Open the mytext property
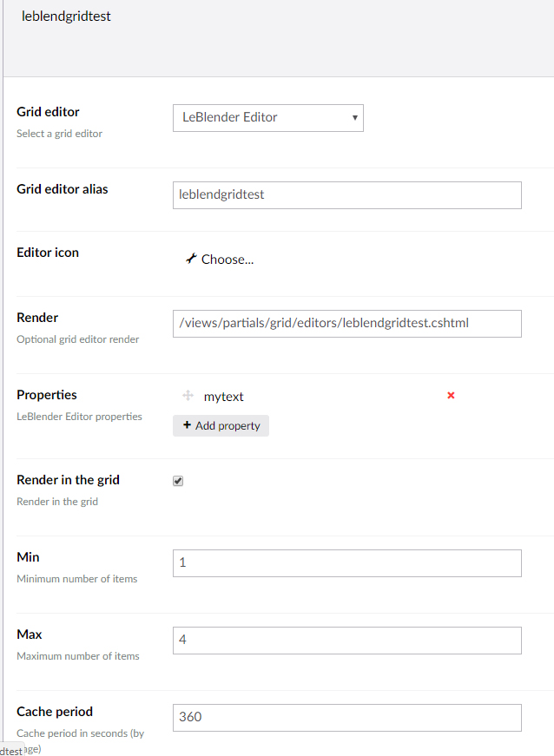554x756 pixels. point(224,397)
